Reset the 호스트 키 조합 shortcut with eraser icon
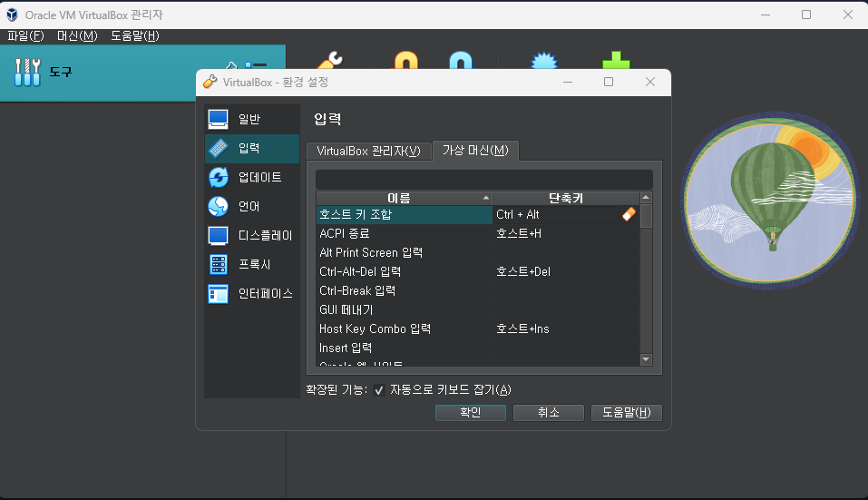Image resolution: width=868 pixels, height=500 pixels. point(629,214)
